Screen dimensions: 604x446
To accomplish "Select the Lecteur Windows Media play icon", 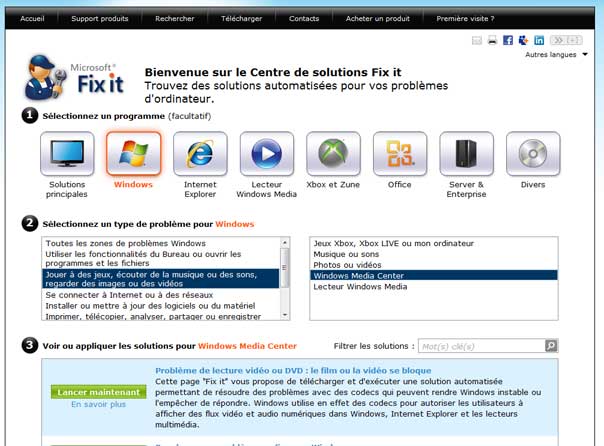I will [x=267, y=154].
